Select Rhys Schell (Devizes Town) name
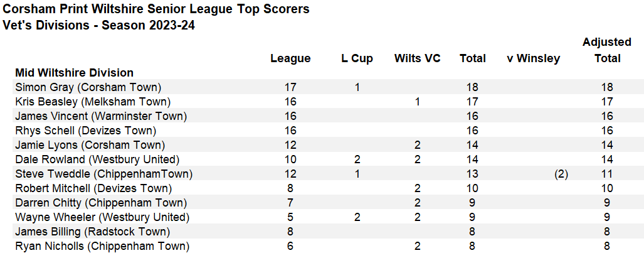Viewport: 644px width, 253px height. tap(85, 131)
